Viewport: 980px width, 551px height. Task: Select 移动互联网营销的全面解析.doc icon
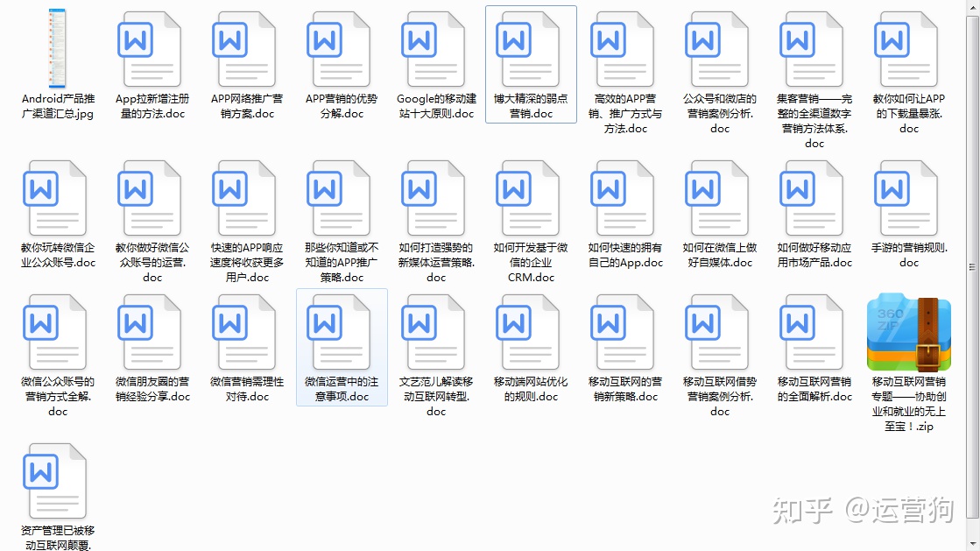tap(811, 331)
